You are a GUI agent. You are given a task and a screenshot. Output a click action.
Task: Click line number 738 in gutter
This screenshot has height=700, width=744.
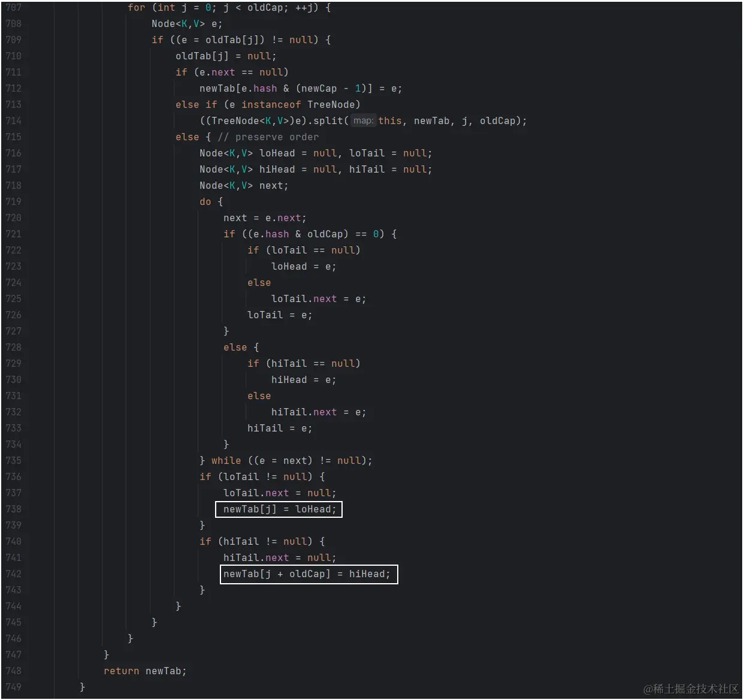pos(13,509)
